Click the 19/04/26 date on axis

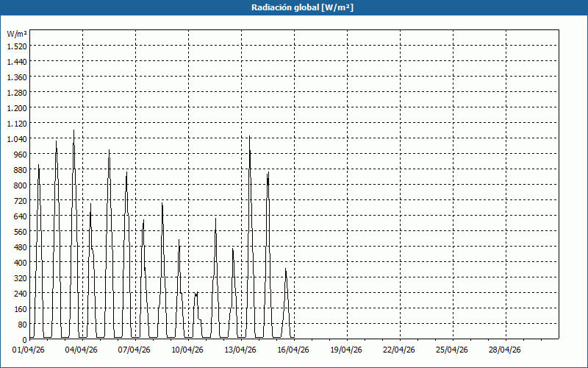[346, 350]
